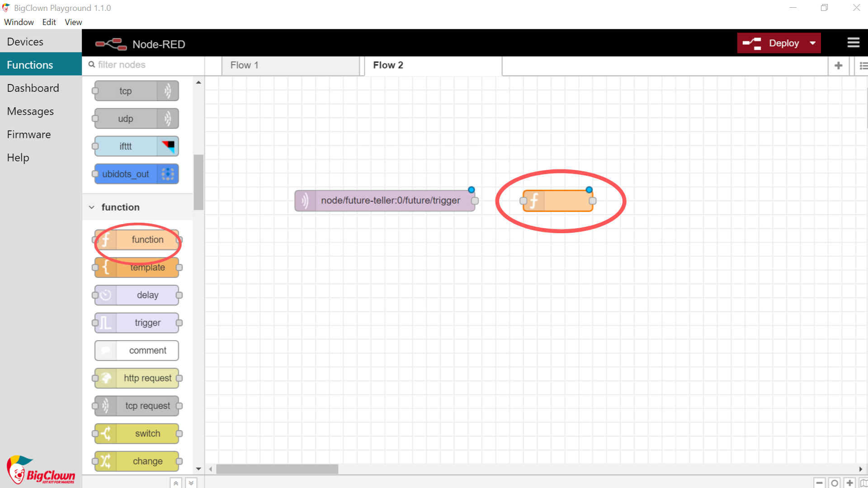
Task: Select the function palette node
Action: tap(137, 239)
